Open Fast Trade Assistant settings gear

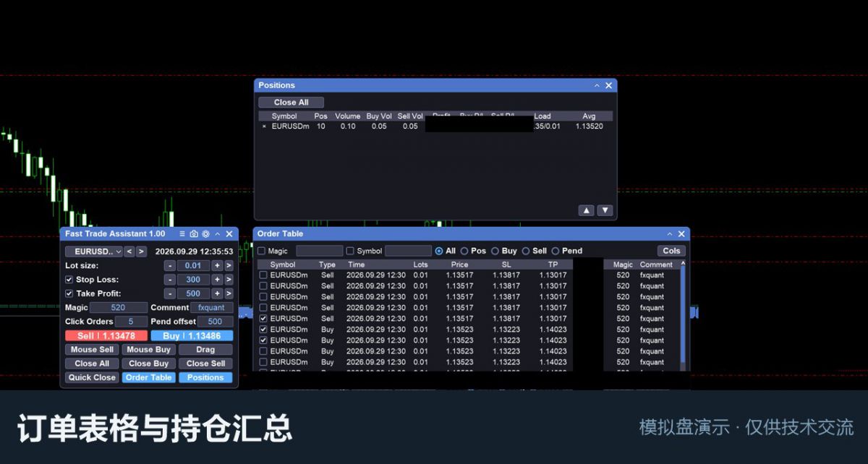pos(205,234)
